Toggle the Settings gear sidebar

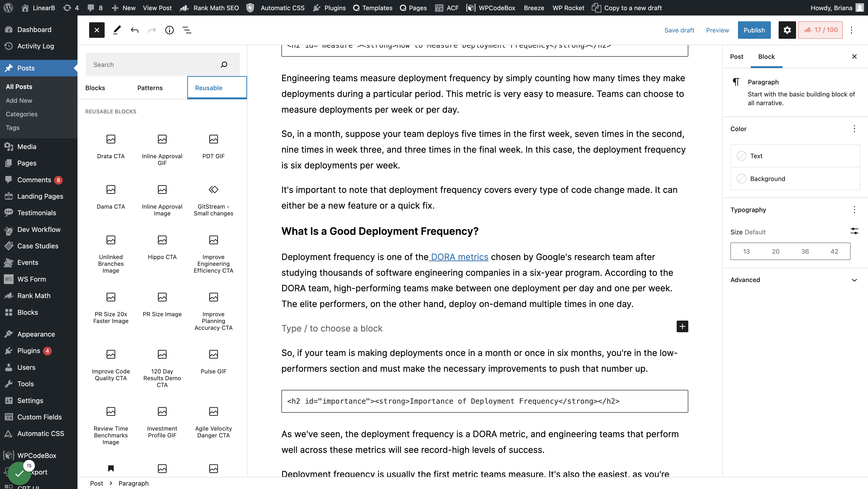coord(787,30)
